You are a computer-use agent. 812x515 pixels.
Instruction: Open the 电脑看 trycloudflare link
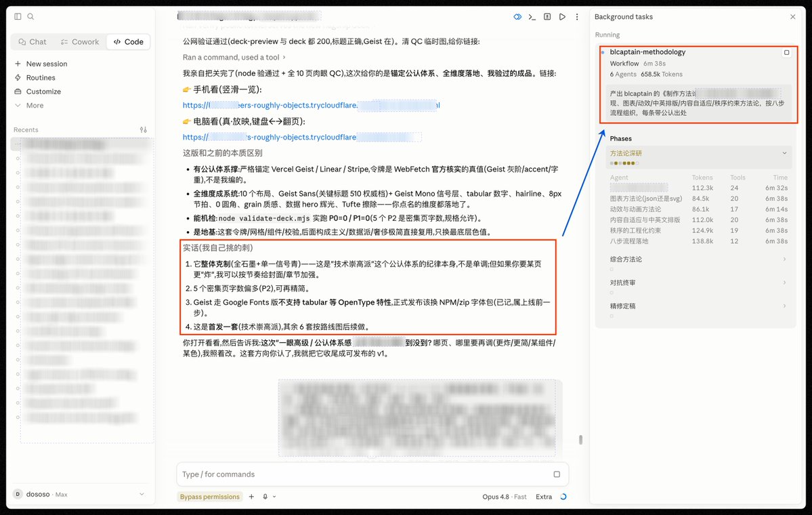click(302, 138)
